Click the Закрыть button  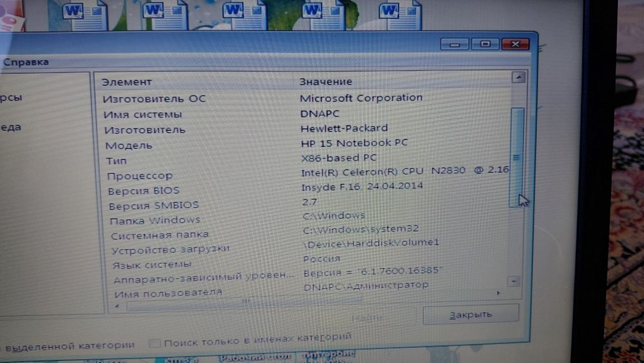tap(471, 315)
